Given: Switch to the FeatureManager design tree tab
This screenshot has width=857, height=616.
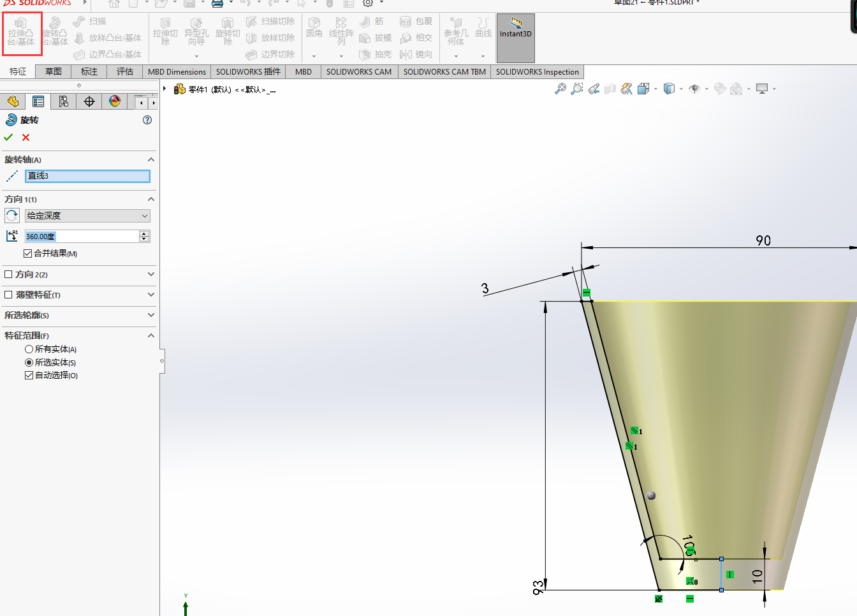Looking at the screenshot, I should [x=13, y=101].
